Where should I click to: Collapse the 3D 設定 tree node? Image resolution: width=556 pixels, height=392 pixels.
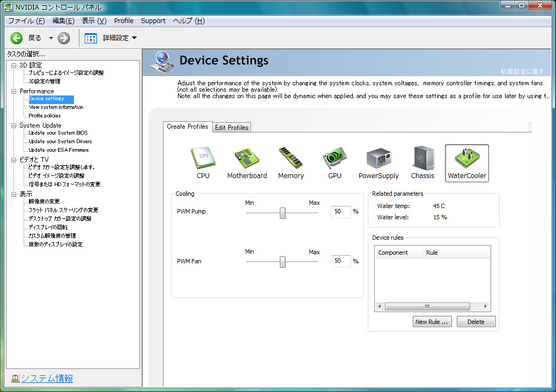[x=14, y=65]
